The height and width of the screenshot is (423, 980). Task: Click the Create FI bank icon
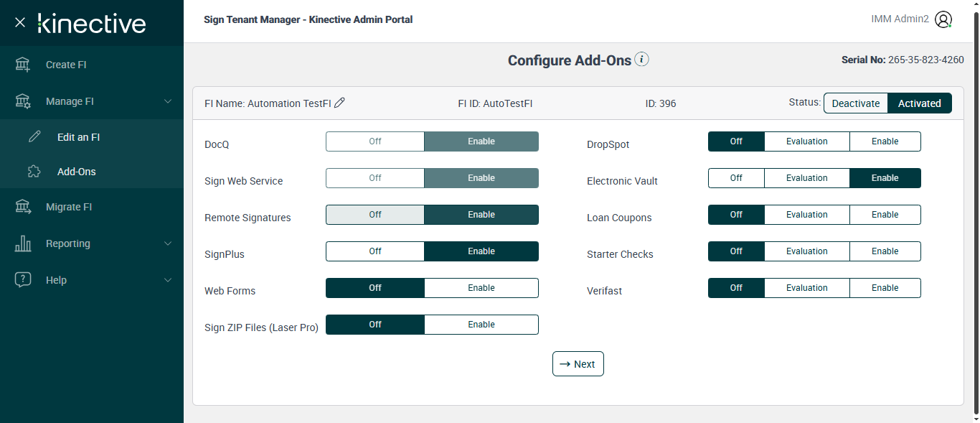(x=23, y=65)
